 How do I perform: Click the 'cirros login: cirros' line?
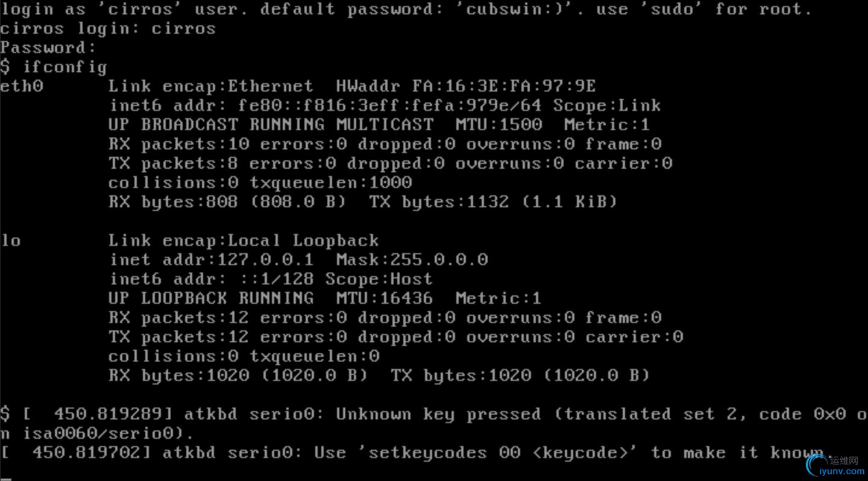coord(108,28)
